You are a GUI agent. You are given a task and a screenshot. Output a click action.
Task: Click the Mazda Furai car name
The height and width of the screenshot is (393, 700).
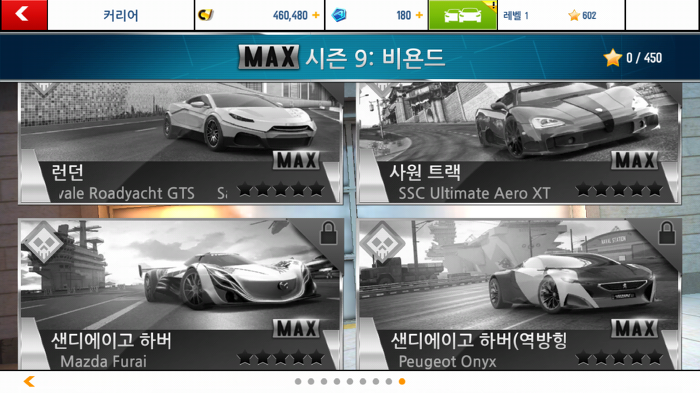click(103, 361)
